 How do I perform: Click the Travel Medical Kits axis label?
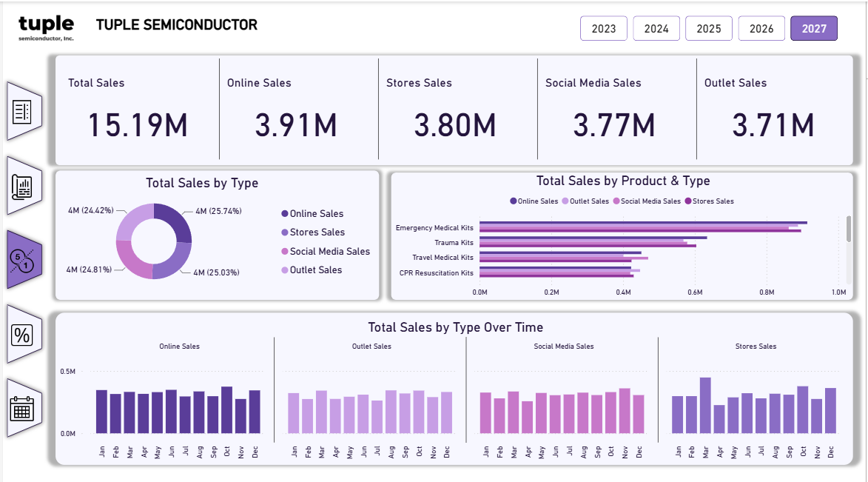[x=443, y=258]
